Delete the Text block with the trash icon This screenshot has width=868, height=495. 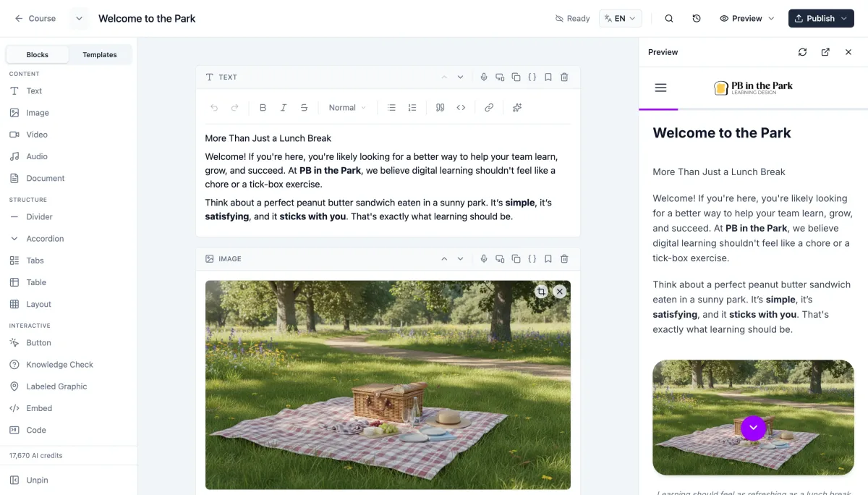(564, 77)
